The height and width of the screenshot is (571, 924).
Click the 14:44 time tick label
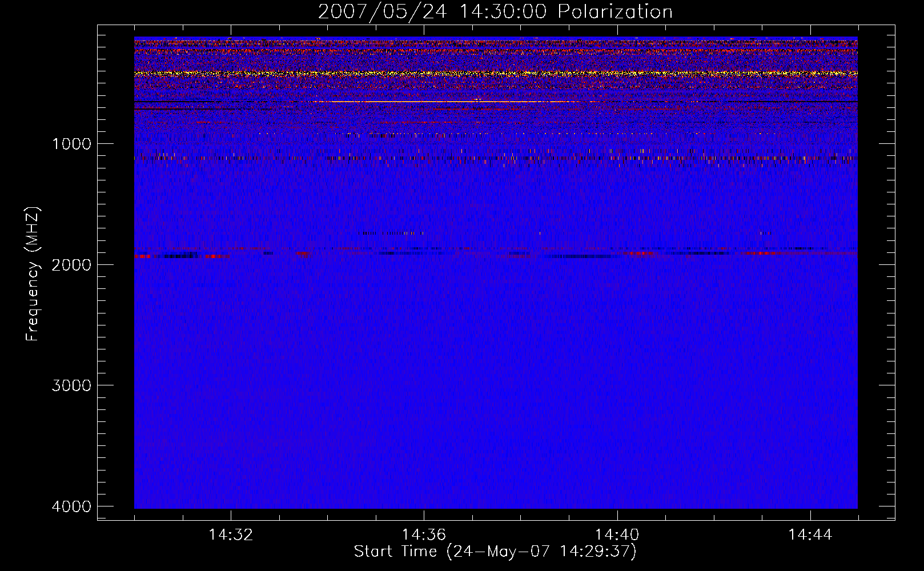tap(810, 535)
